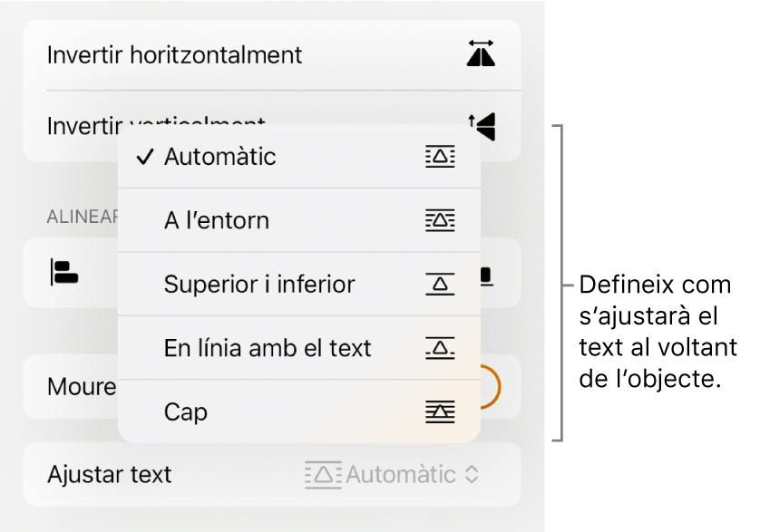Click the bottom align icon
The image size is (760, 532).
click(487, 276)
